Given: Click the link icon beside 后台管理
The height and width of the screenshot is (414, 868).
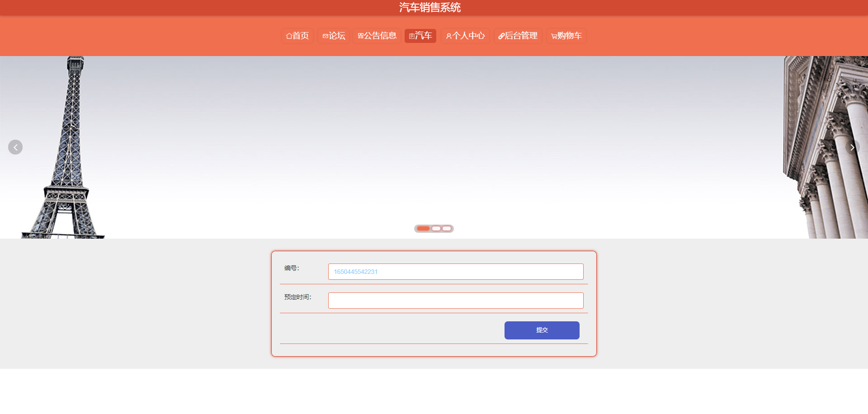Looking at the screenshot, I should pos(501,36).
